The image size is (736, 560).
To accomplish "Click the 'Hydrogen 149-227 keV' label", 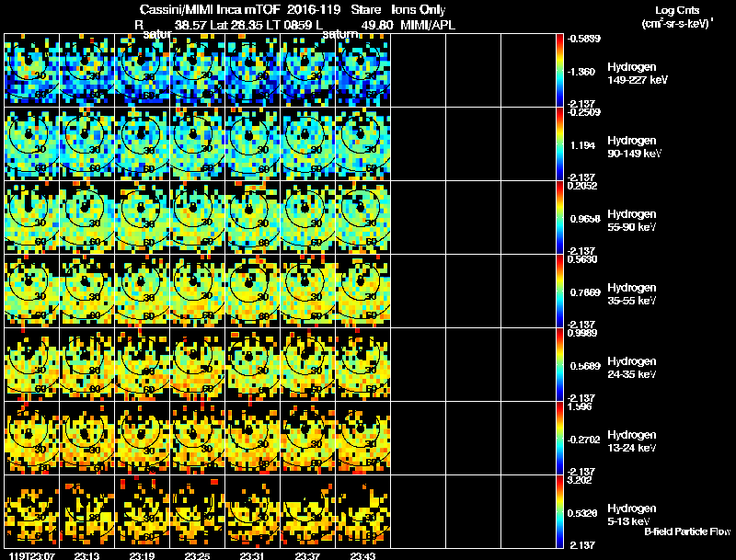I will pyautogui.click(x=638, y=74).
